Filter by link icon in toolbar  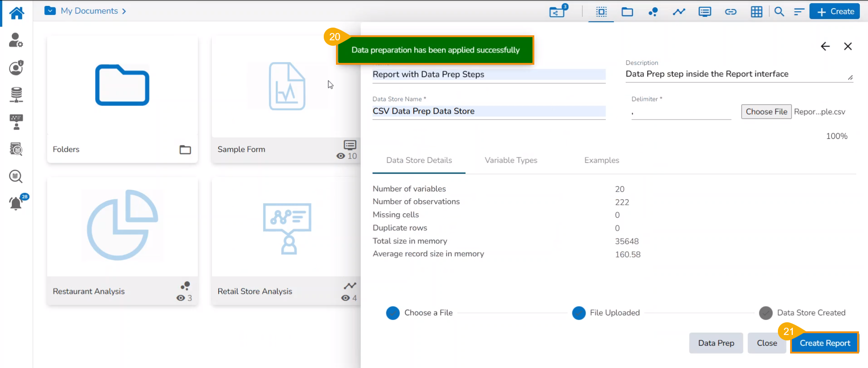click(730, 12)
